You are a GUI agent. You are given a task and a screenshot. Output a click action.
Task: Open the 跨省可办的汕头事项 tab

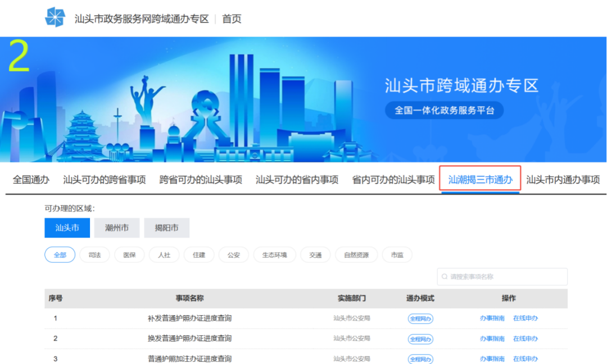[x=201, y=180]
